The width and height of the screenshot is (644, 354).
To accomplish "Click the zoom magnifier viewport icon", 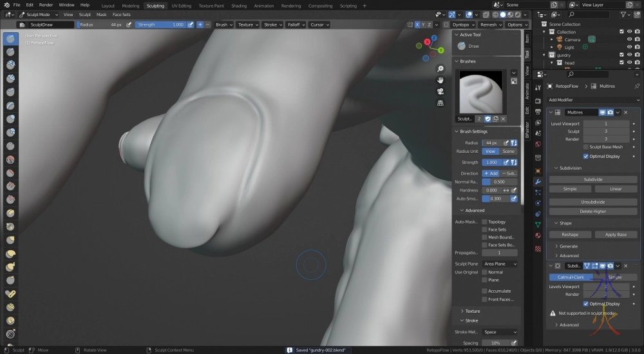I will pyautogui.click(x=440, y=69).
